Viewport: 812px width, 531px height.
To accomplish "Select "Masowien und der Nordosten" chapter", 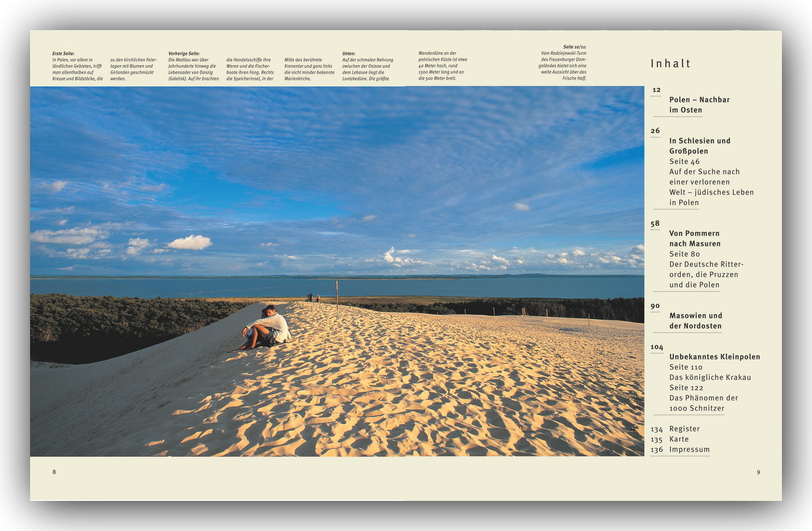I will coord(695,320).
